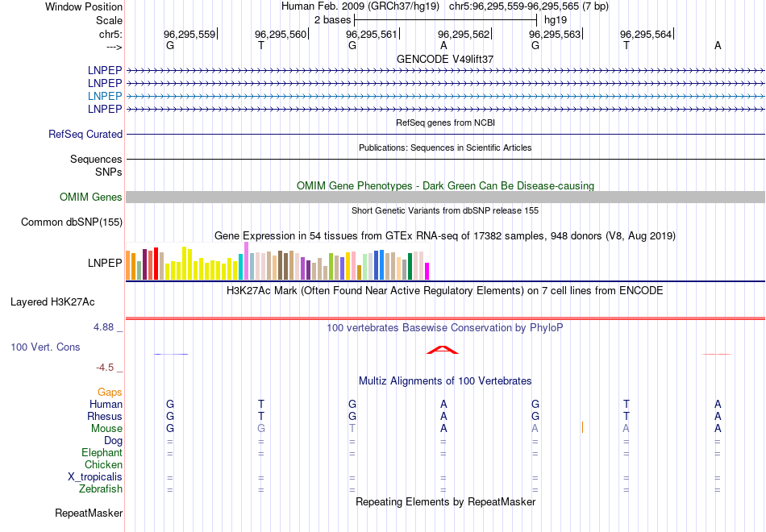Click the OMIM Genes track label
This screenshot has width=766, height=532.
click(x=91, y=197)
